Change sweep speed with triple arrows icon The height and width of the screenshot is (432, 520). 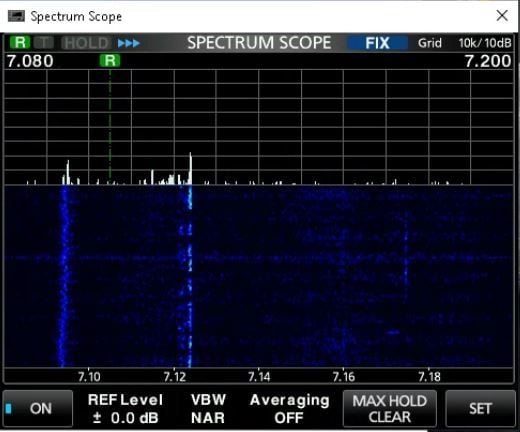129,43
